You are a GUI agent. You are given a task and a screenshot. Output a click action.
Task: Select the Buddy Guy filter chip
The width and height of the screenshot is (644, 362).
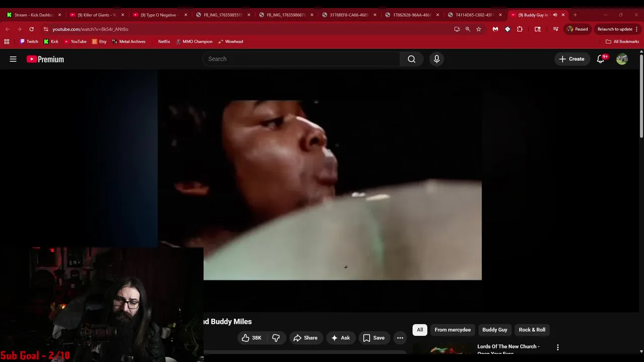(x=495, y=330)
